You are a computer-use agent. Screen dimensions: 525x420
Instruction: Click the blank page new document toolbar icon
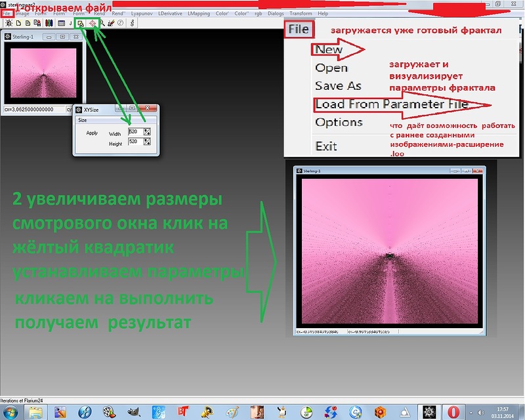tap(18, 22)
